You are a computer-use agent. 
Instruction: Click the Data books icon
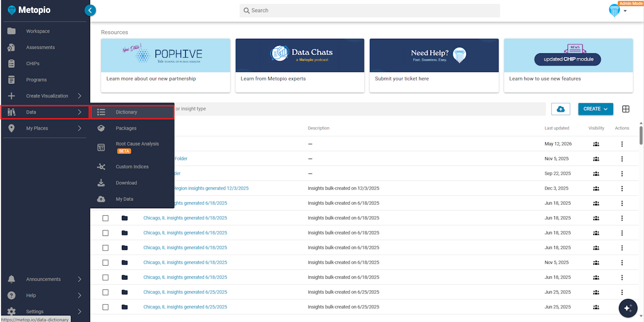(x=12, y=112)
